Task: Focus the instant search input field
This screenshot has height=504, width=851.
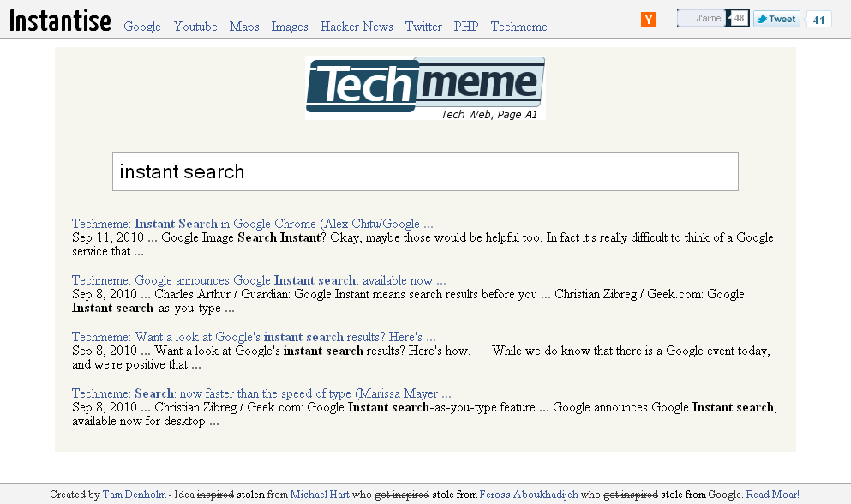Action: pos(425,171)
